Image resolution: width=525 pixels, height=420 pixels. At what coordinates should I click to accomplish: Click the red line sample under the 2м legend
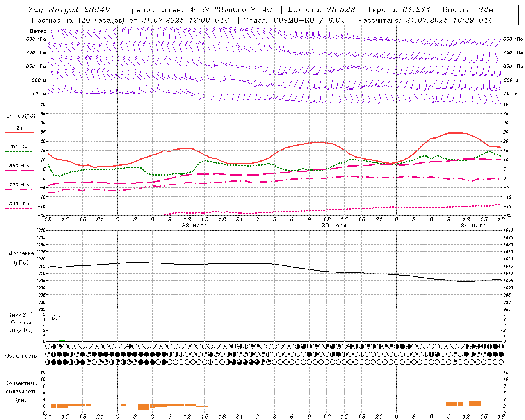pyautogui.click(x=19, y=132)
